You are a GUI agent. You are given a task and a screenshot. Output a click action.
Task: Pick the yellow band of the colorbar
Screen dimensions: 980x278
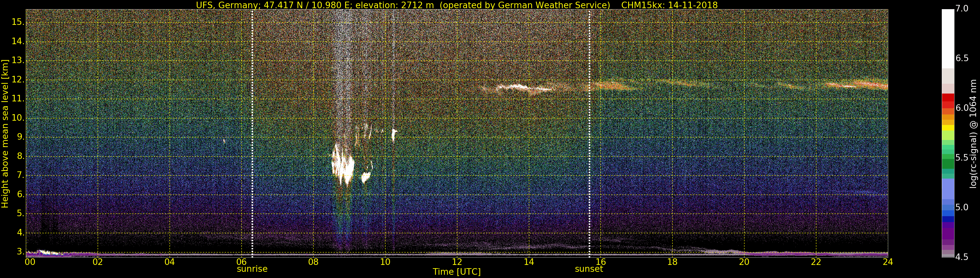(948, 128)
